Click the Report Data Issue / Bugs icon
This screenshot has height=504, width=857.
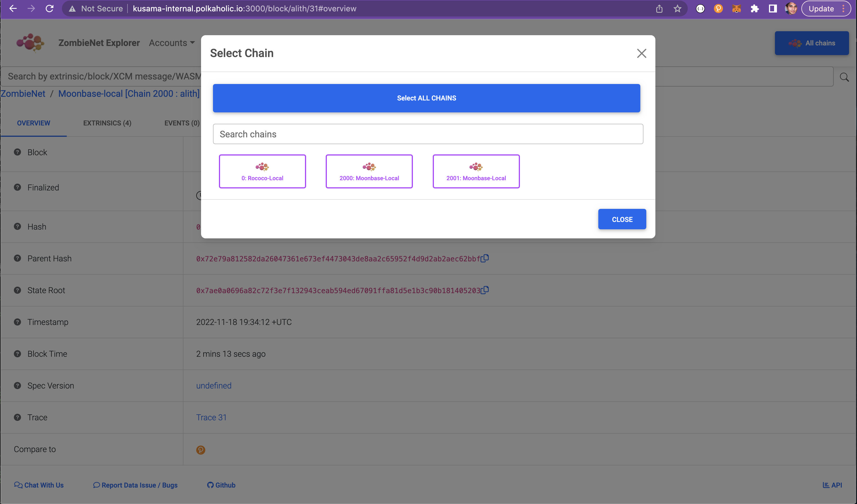[x=95, y=485]
